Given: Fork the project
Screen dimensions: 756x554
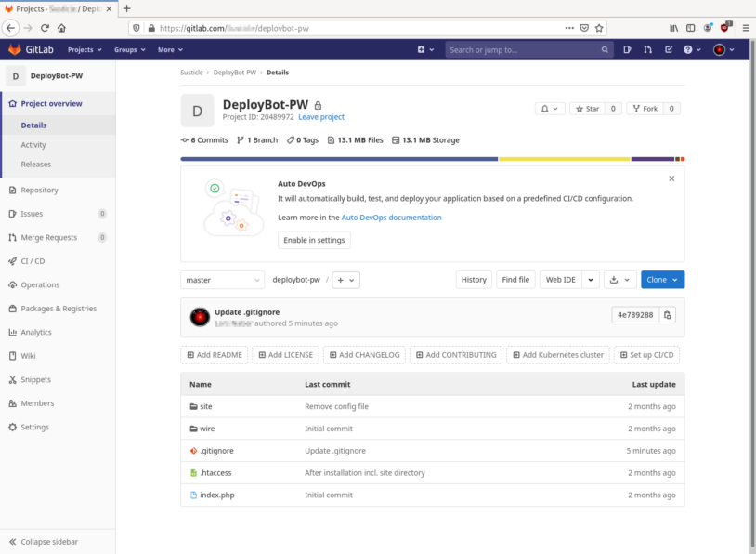Looking at the screenshot, I should pos(645,109).
